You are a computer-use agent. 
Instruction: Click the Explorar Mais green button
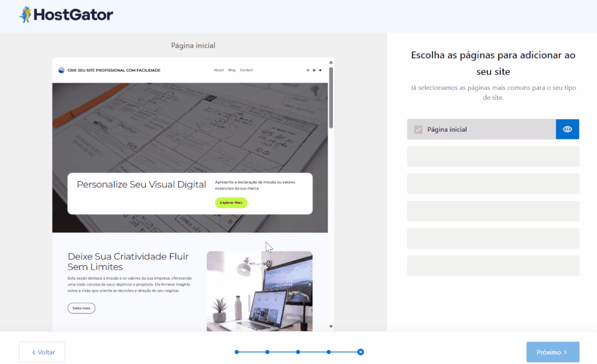tap(231, 203)
